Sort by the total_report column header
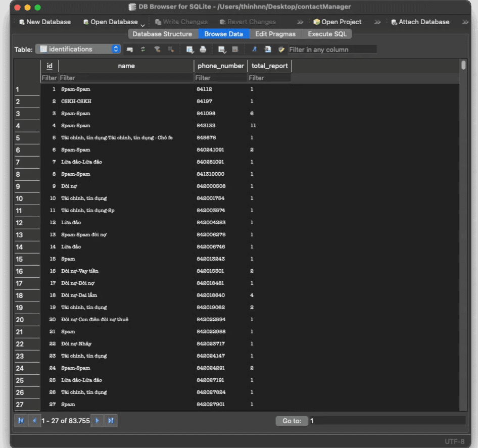The image size is (478, 448). click(269, 66)
